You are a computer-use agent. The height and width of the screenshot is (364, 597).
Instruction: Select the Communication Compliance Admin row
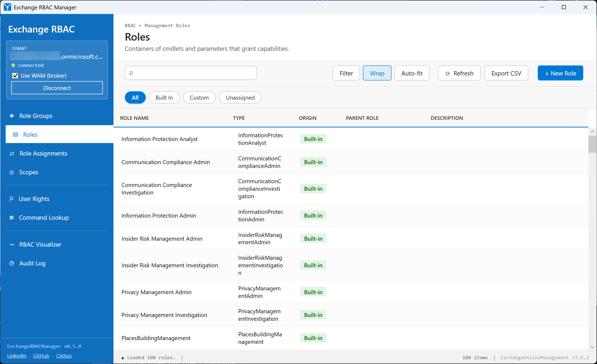351,162
